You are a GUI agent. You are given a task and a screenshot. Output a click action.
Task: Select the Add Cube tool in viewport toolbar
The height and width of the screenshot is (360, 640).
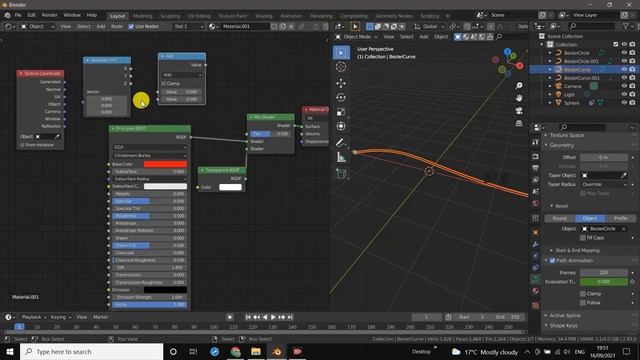coord(341,174)
